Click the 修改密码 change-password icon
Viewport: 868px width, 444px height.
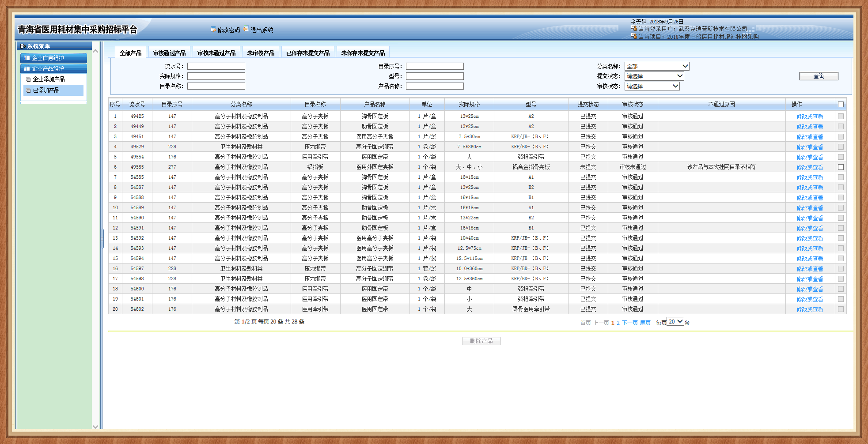point(213,30)
